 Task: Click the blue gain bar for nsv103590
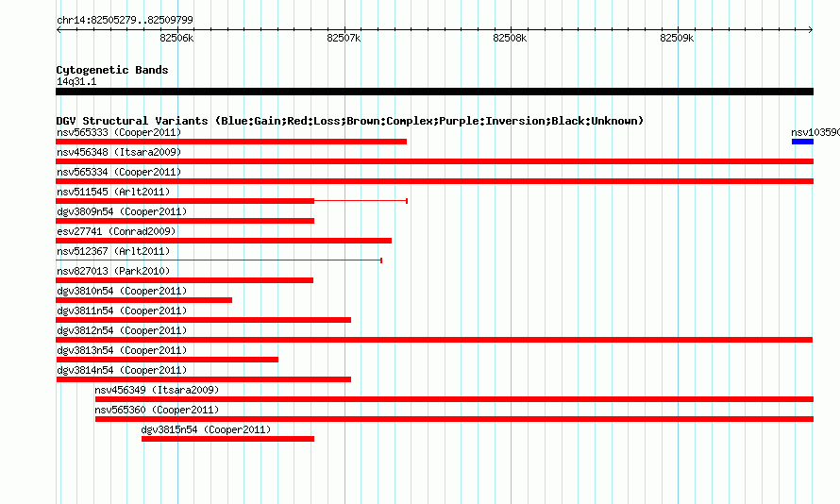coord(802,142)
